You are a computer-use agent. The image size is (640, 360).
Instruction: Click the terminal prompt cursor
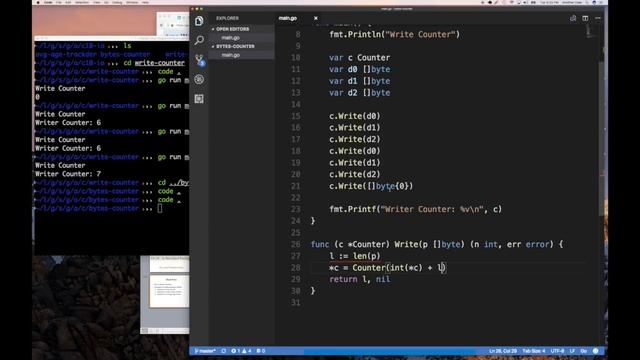point(160,208)
